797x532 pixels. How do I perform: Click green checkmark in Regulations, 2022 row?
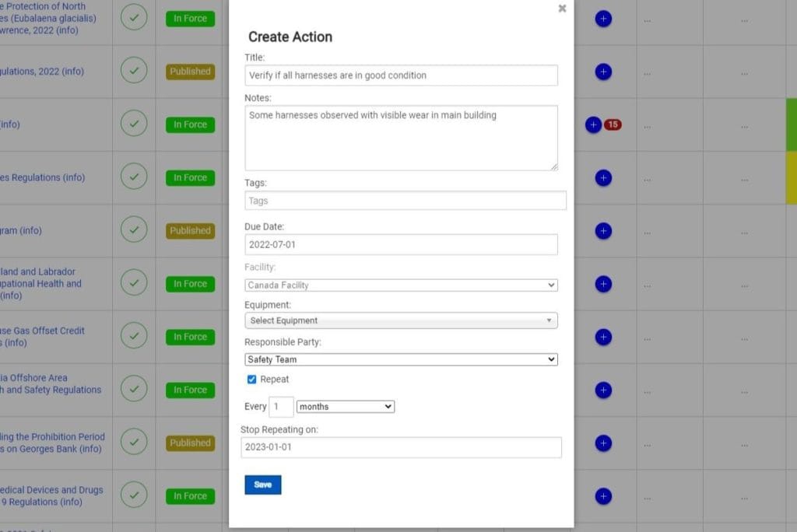click(x=134, y=72)
